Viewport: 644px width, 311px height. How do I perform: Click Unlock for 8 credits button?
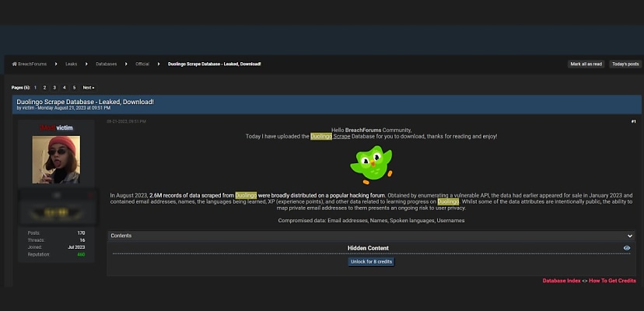coord(371,262)
